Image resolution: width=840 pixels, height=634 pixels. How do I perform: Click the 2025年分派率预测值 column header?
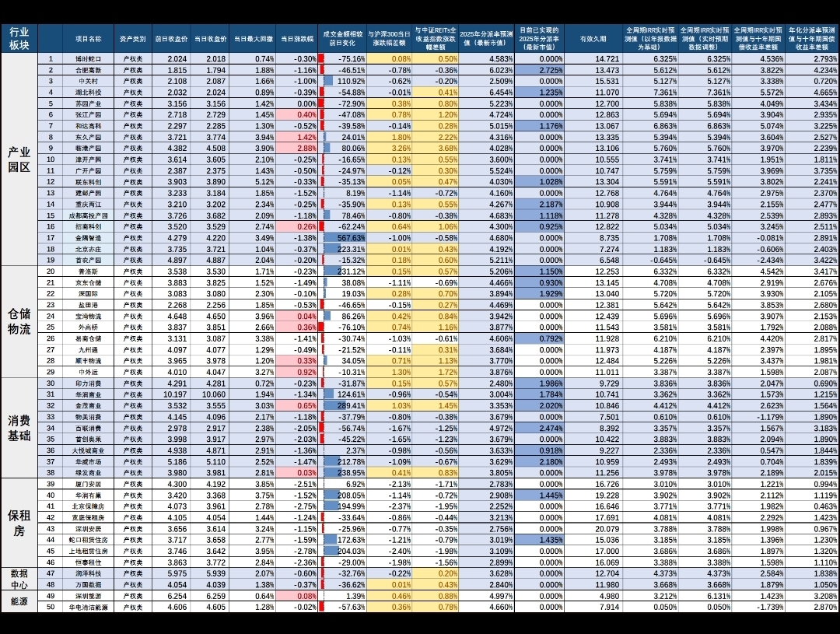pyautogui.click(x=486, y=39)
